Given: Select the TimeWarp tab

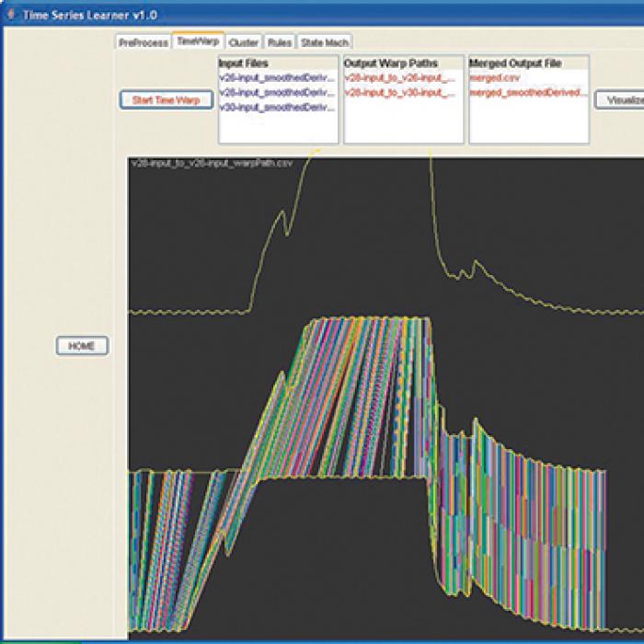Looking at the screenshot, I should click(199, 40).
